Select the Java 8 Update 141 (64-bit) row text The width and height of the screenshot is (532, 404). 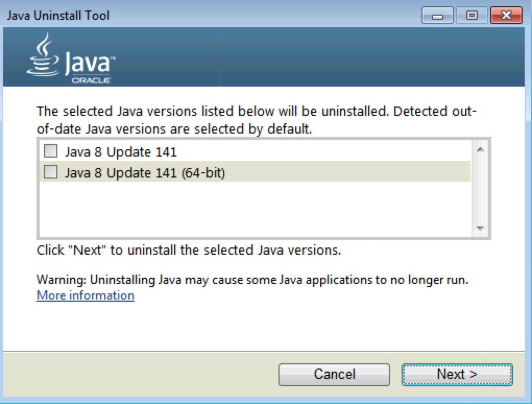tap(145, 172)
